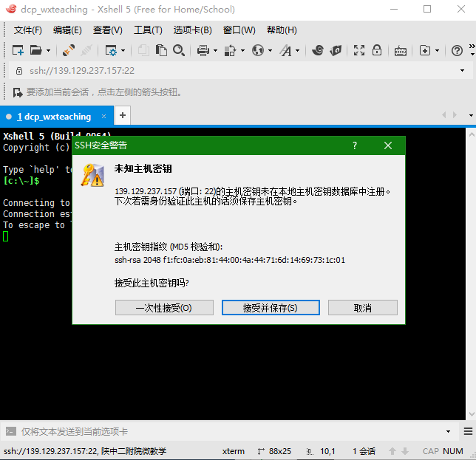This screenshot has width=476, height=460.
Task: Click terminal scrollbar down arrow
Action: pyautogui.click(x=472, y=414)
